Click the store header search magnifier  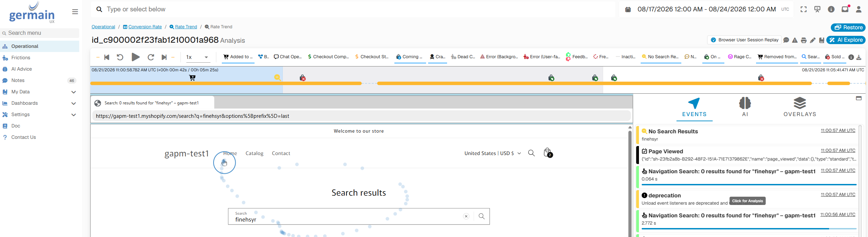[x=531, y=153]
